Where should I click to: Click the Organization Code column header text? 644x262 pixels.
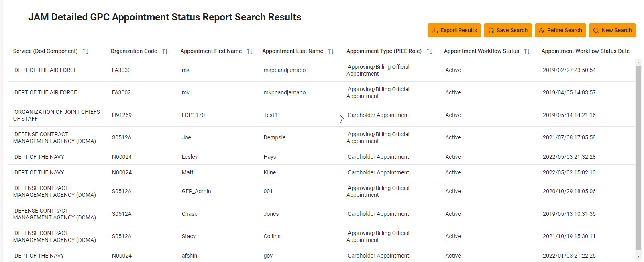point(134,51)
